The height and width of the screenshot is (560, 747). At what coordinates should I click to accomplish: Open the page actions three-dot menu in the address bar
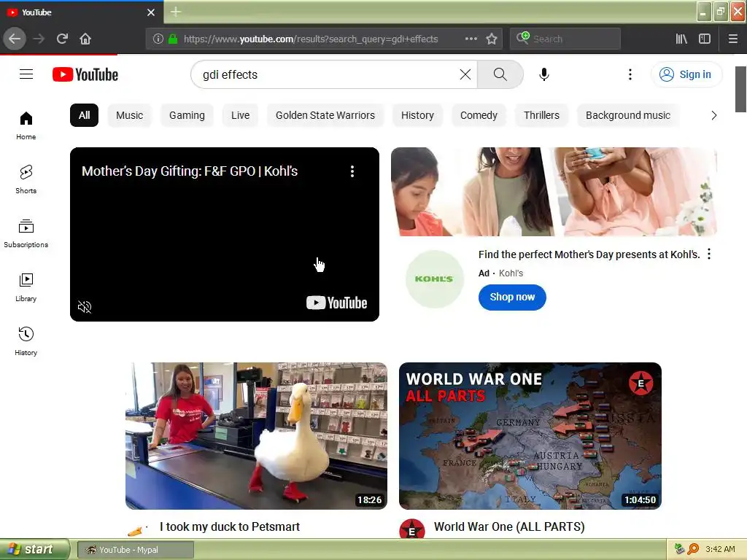click(471, 39)
